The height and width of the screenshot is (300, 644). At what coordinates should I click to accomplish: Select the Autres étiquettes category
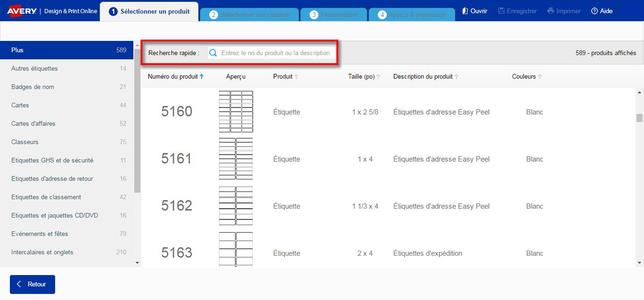67,68
